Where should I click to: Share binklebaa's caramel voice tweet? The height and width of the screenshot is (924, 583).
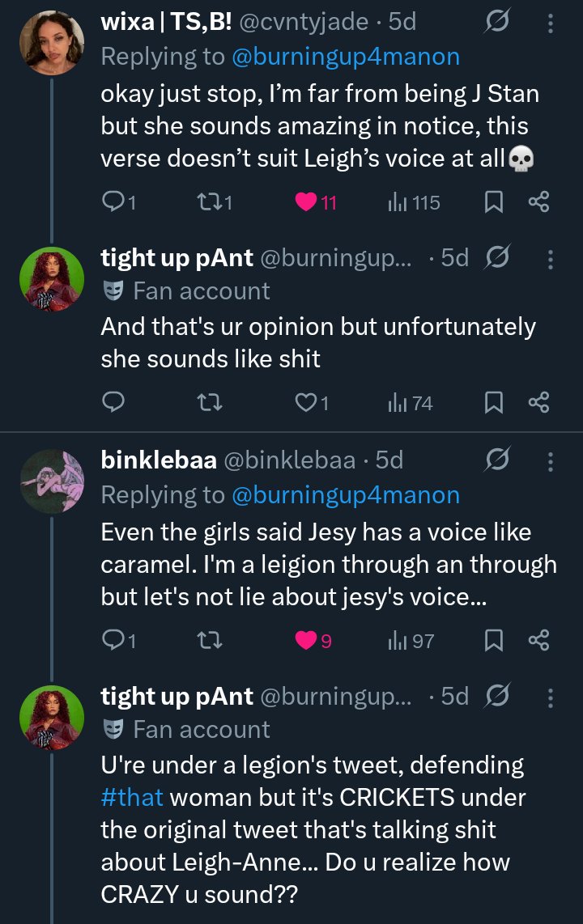coord(539,641)
